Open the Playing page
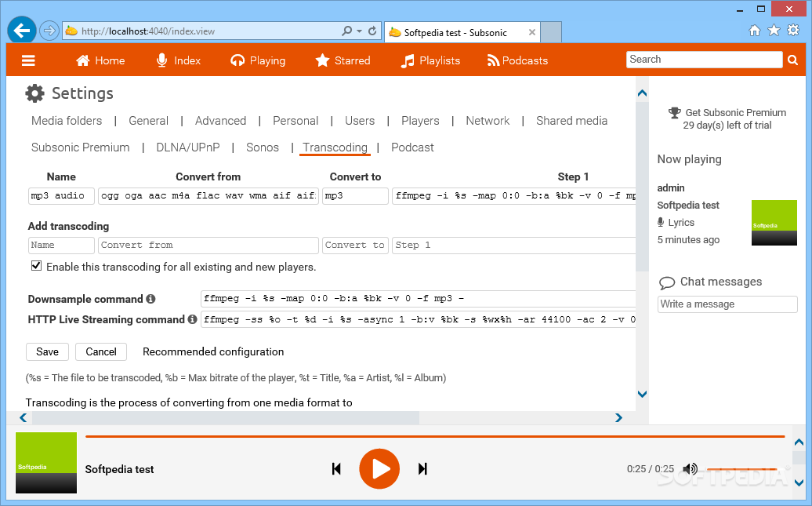This screenshot has width=812, height=506. (x=258, y=60)
